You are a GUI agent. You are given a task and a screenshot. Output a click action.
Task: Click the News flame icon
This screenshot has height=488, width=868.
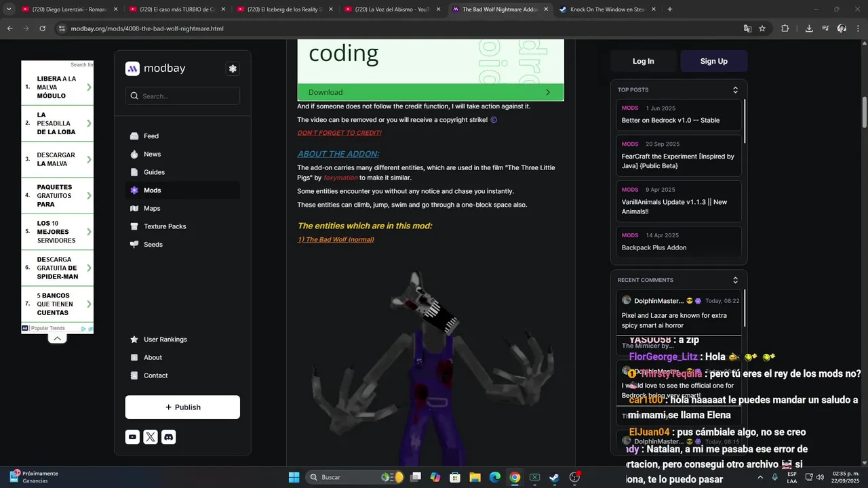point(134,154)
